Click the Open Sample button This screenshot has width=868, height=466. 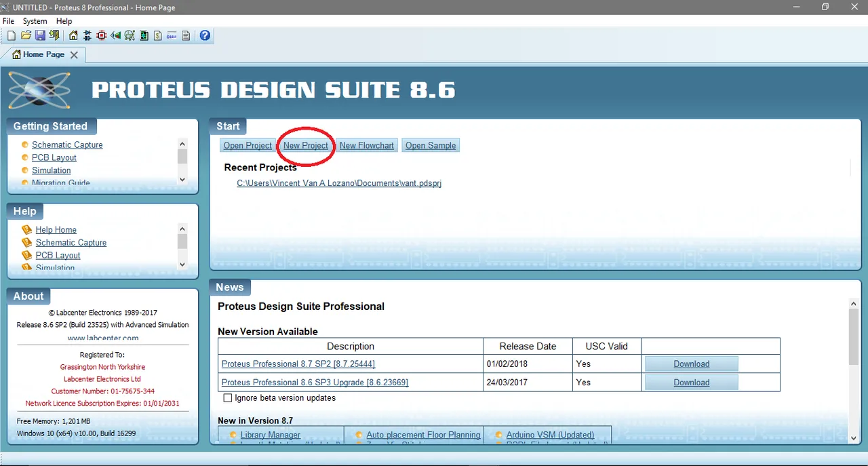[x=431, y=145]
